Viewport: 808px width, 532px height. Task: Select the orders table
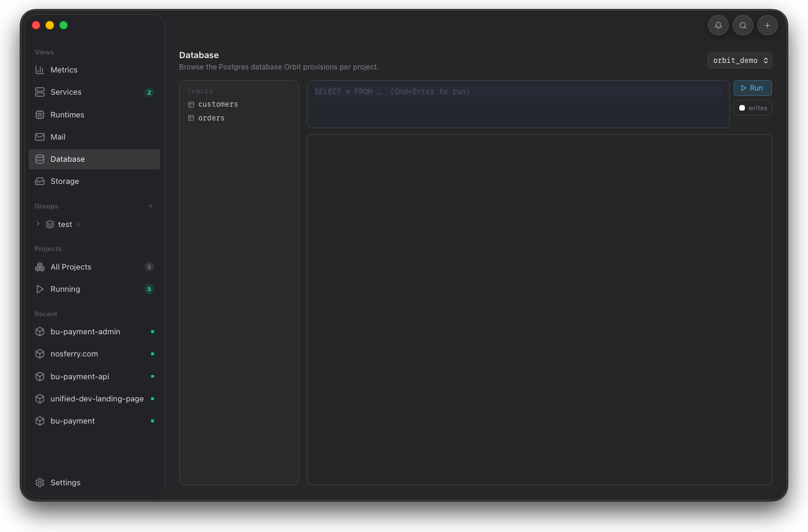coord(239,118)
